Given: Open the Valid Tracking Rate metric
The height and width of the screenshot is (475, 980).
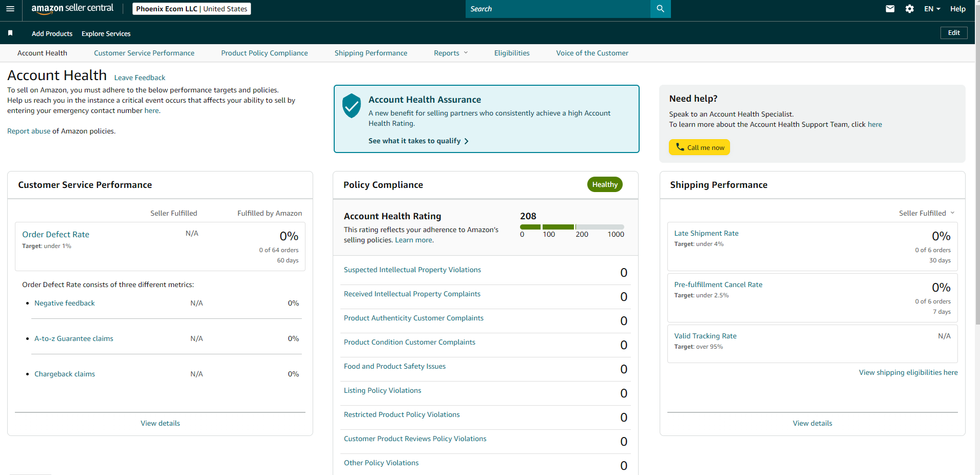Looking at the screenshot, I should click(x=705, y=336).
